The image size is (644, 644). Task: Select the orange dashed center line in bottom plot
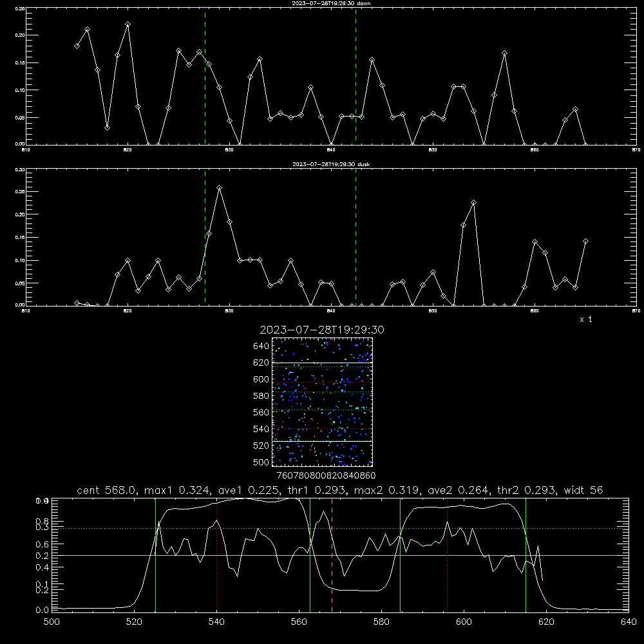pyautogui.click(x=332, y=555)
